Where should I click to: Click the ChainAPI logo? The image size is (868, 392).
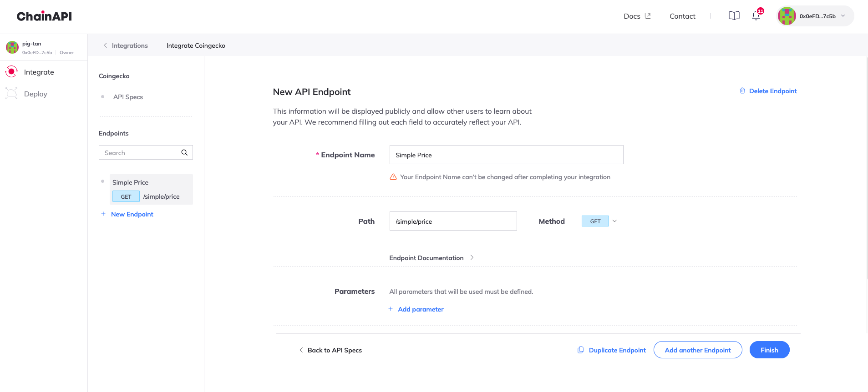click(44, 16)
